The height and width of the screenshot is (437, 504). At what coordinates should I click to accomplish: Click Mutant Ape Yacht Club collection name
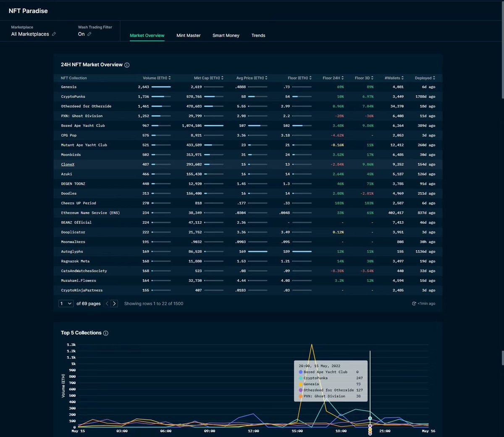coord(84,145)
